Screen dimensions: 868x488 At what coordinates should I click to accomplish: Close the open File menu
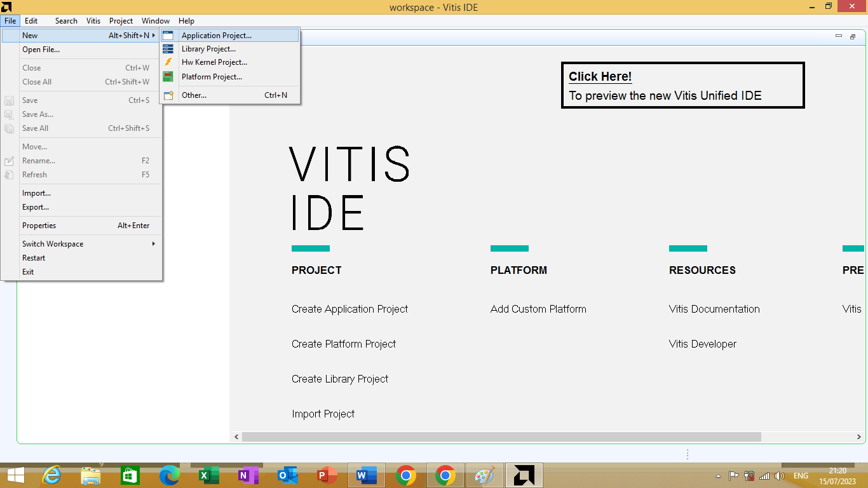pos(10,21)
